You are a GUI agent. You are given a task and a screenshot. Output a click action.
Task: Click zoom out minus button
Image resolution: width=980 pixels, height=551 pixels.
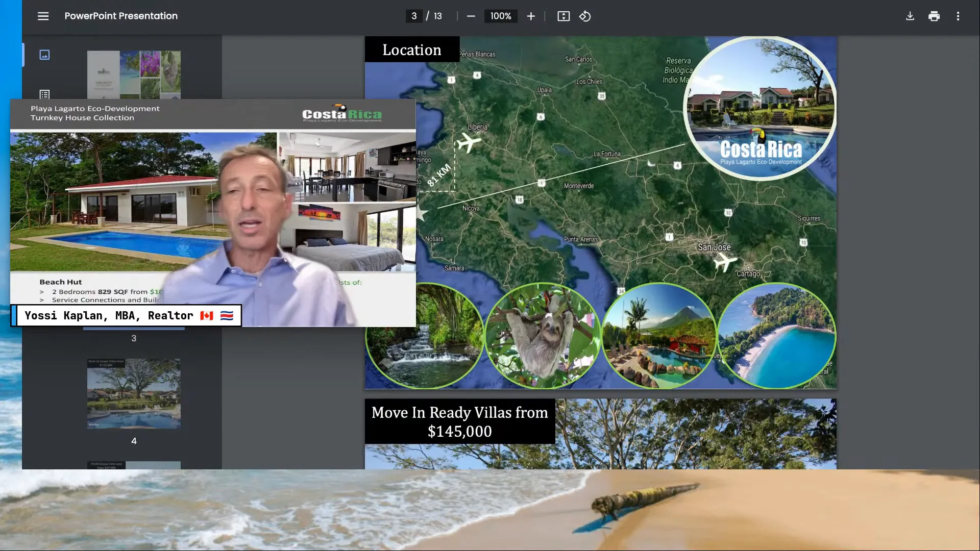(471, 16)
